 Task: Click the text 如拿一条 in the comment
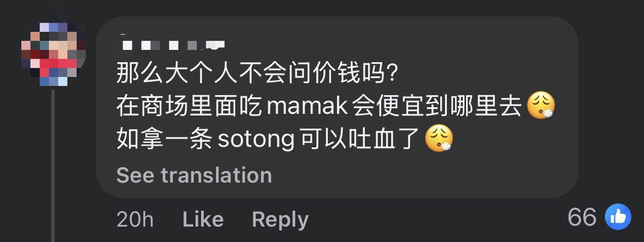pos(164,140)
